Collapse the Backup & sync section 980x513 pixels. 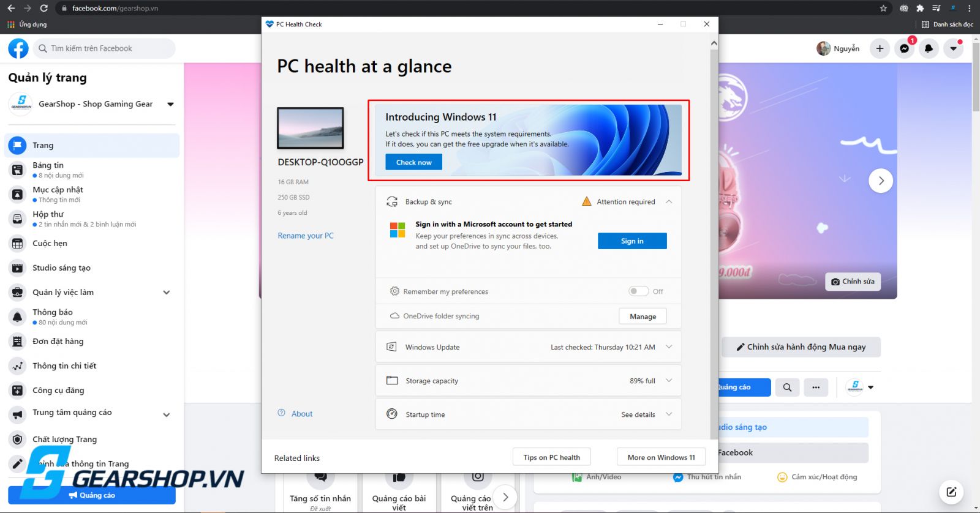(x=669, y=201)
